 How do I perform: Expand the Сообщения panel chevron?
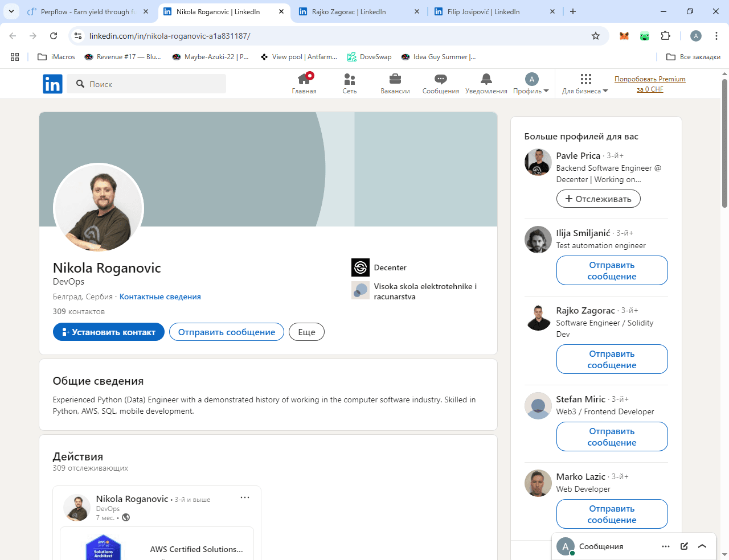point(702,546)
